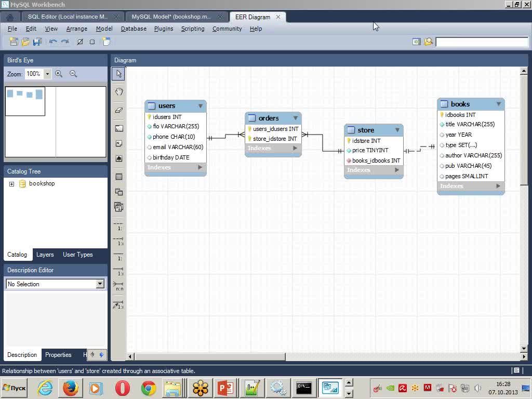Expand Indexes section of store table

(x=397, y=170)
